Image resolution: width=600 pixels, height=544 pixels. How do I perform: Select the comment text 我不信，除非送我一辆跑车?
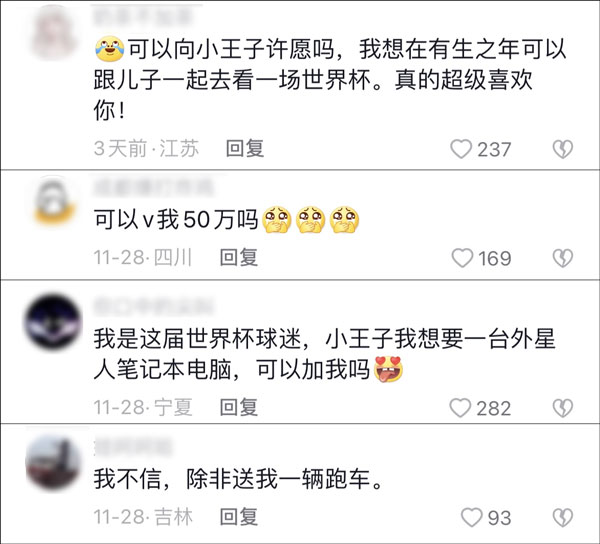pyautogui.click(x=238, y=479)
